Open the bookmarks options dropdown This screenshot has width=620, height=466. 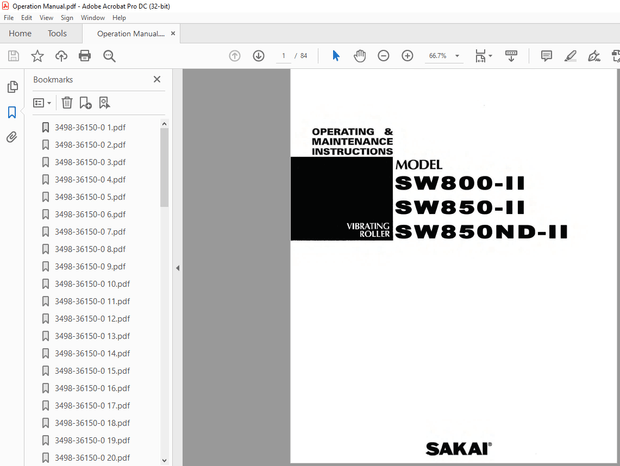(x=42, y=103)
